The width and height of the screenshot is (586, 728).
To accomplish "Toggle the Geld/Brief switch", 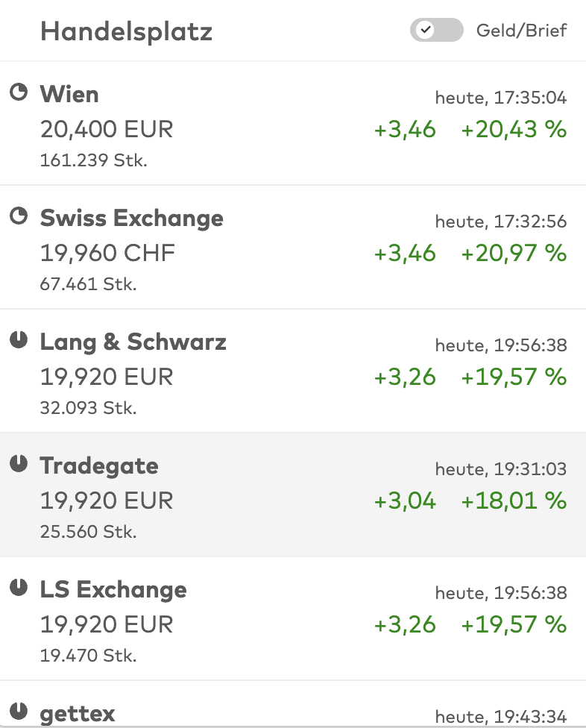I will click(x=437, y=30).
